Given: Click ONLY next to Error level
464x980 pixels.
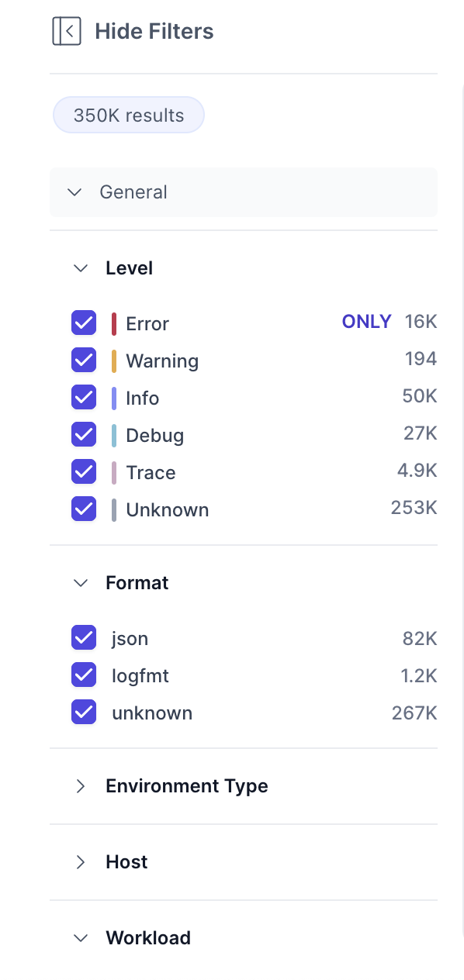Looking at the screenshot, I should (x=366, y=322).
